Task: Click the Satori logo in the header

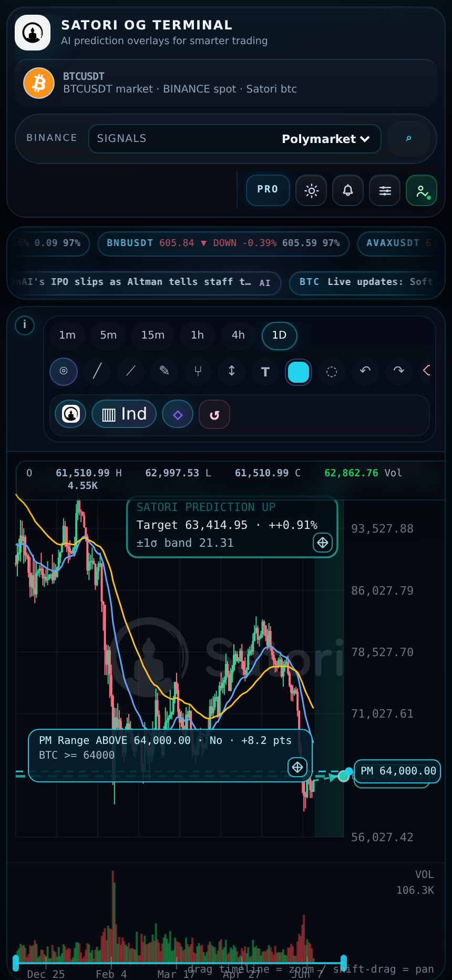Action: pyautogui.click(x=33, y=33)
